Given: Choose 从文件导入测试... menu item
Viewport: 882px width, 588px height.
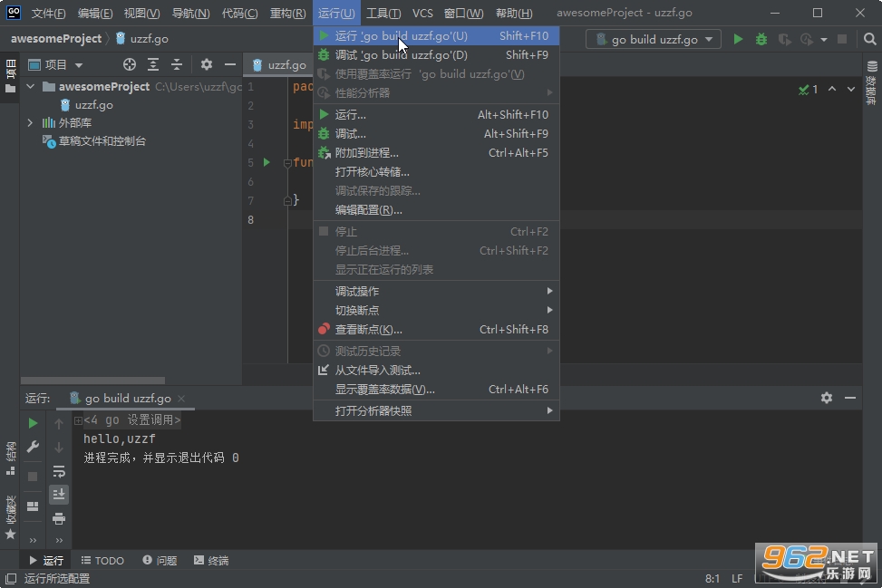Looking at the screenshot, I should click(x=436, y=371).
